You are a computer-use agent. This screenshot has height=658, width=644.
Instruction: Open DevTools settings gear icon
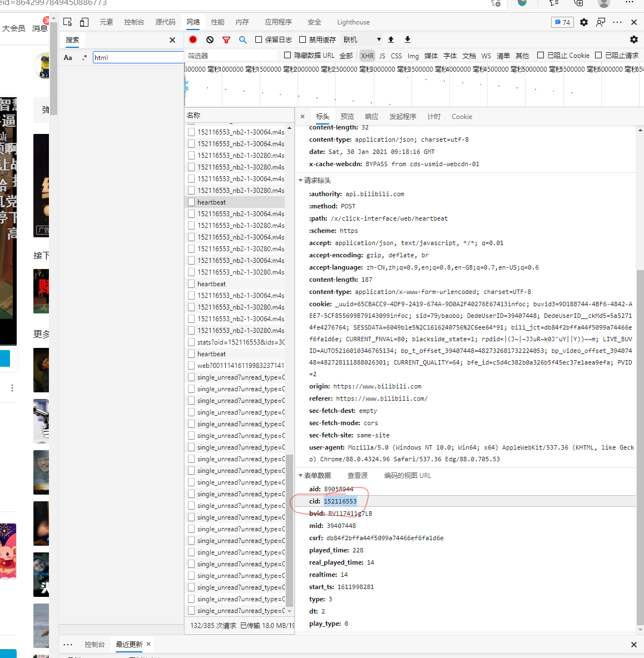tap(584, 22)
